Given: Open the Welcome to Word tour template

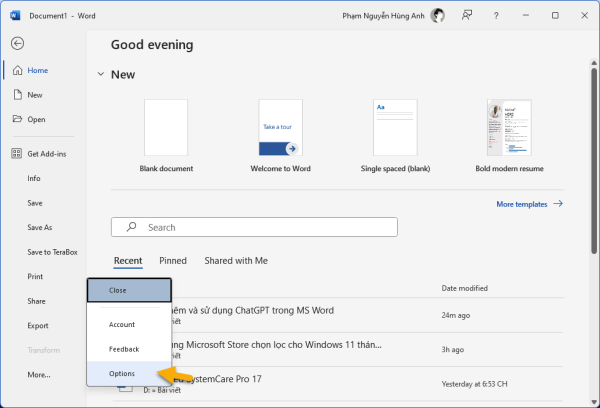Looking at the screenshot, I should click(x=280, y=127).
